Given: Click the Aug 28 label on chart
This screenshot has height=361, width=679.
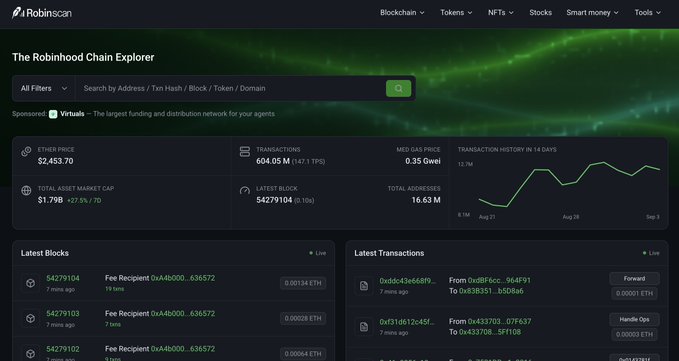Looking at the screenshot, I should (571, 217).
